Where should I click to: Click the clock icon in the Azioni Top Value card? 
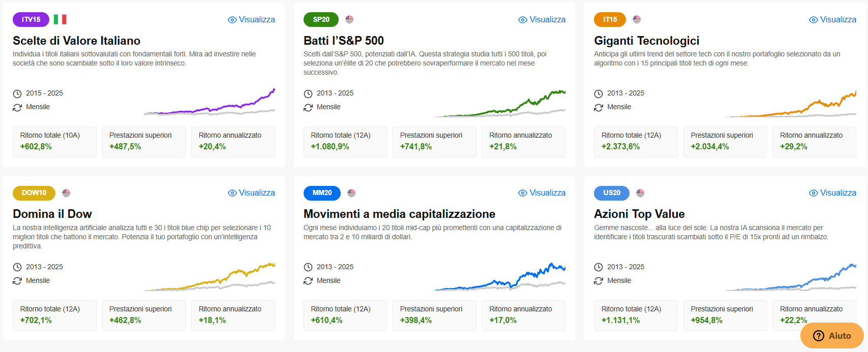(x=598, y=267)
